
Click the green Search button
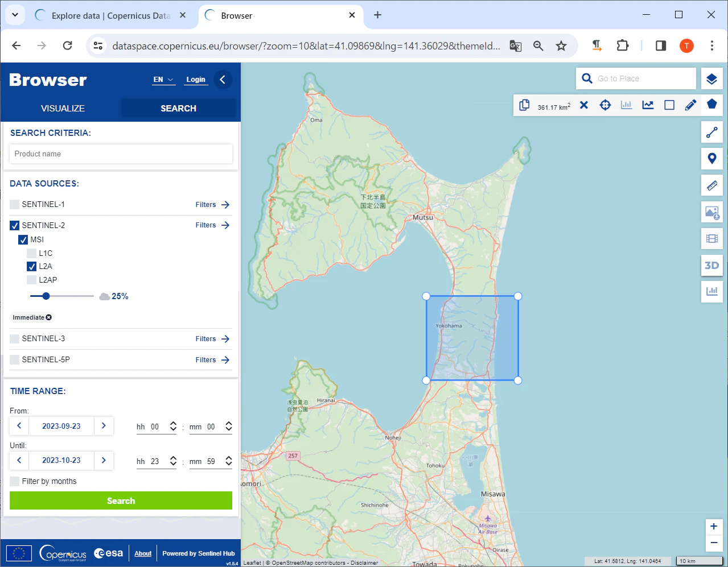pos(121,500)
